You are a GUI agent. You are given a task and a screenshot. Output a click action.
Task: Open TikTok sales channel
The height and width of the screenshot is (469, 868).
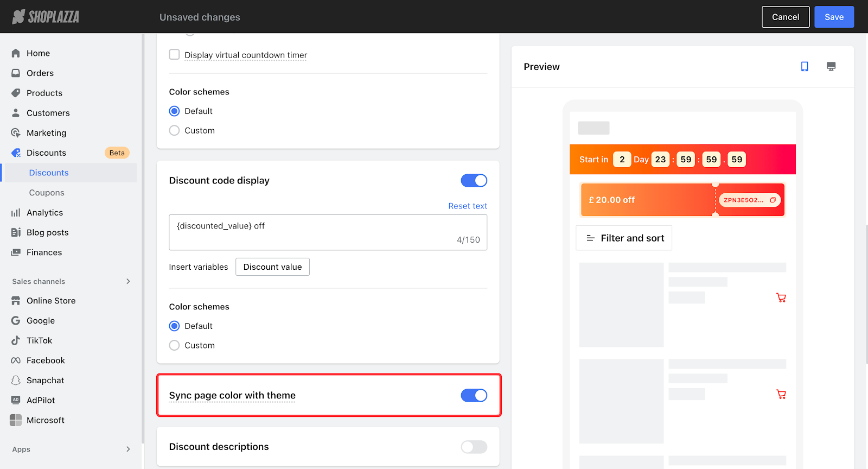coord(39,340)
